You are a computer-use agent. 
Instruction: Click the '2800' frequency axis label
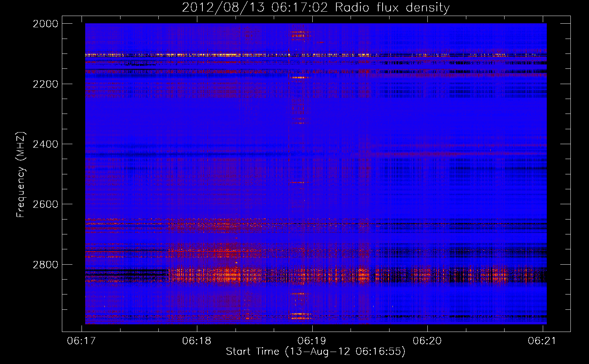(x=46, y=264)
